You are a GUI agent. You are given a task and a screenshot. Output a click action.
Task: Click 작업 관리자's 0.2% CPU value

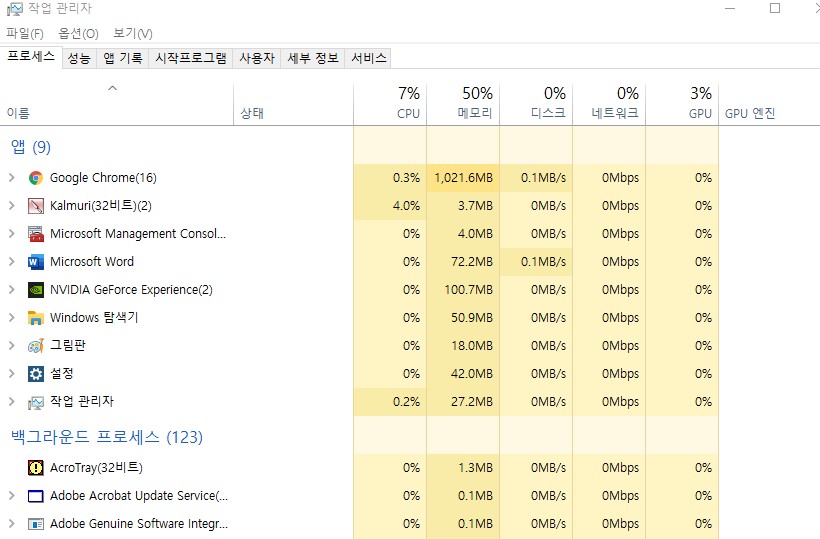(x=406, y=402)
